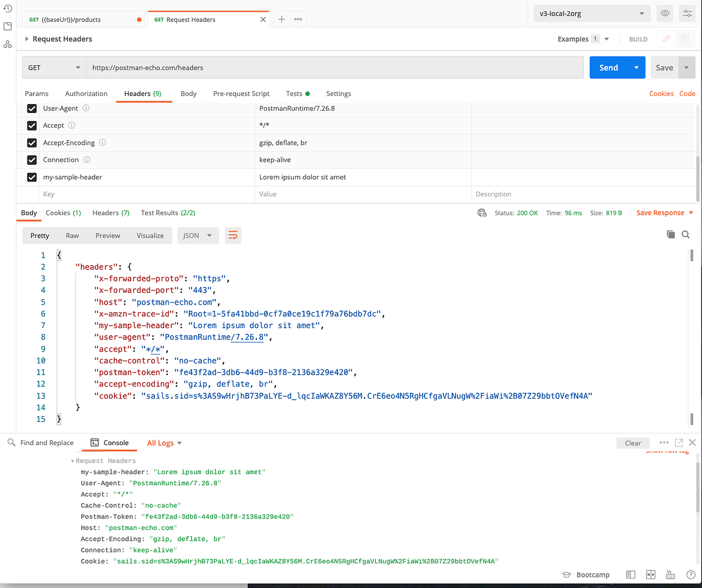
Task: Click the request URL input field
Action: tap(294, 67)
